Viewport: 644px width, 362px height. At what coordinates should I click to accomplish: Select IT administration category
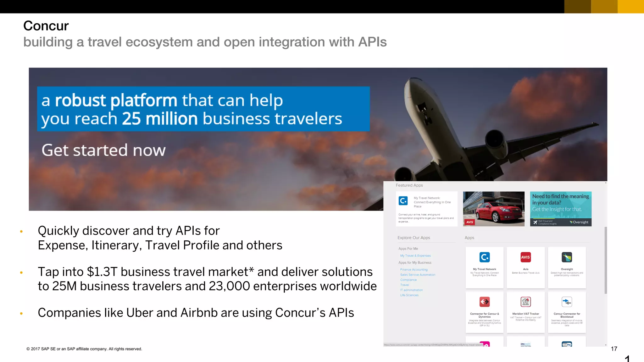click(411, 290)
